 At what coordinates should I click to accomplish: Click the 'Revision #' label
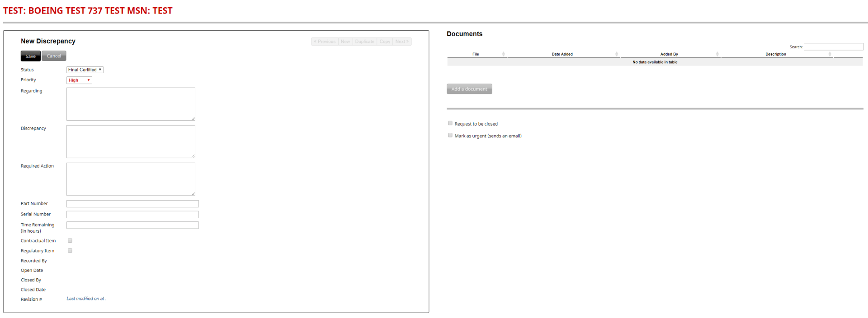coord(31,299)
